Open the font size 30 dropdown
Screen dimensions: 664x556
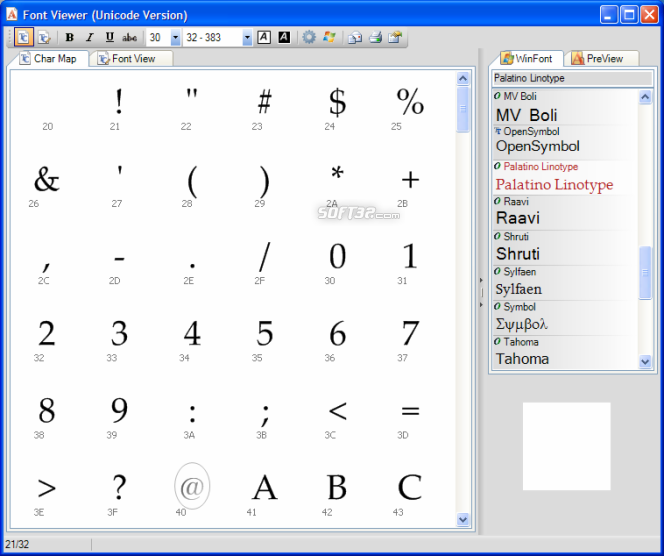(x=175, y=38)
